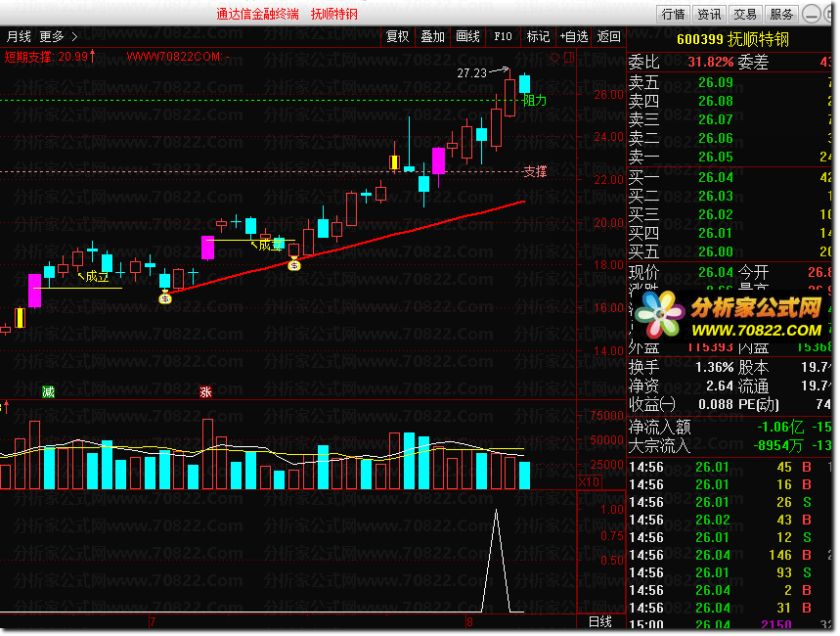This screenshot has width=840, height=636.
Task: Add stock to watchlist with +自选
Action: coord(574,36)
